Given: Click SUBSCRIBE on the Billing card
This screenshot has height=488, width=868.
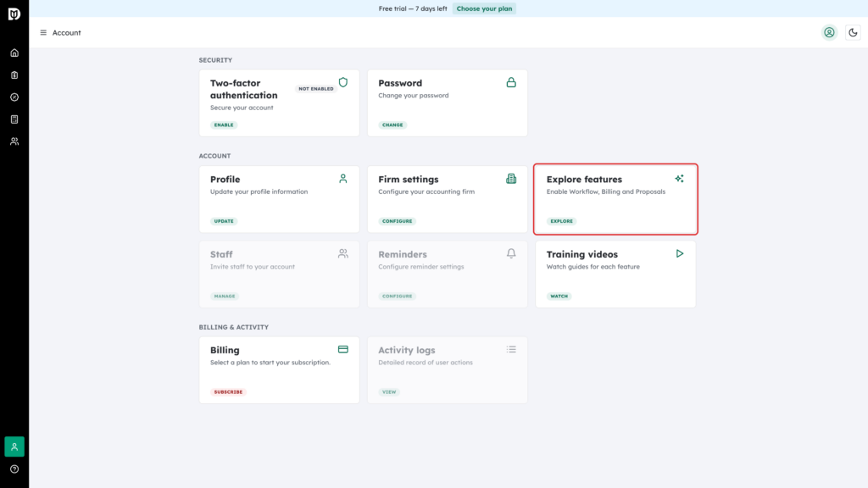Looking at the screenshot, I should 228,391.
